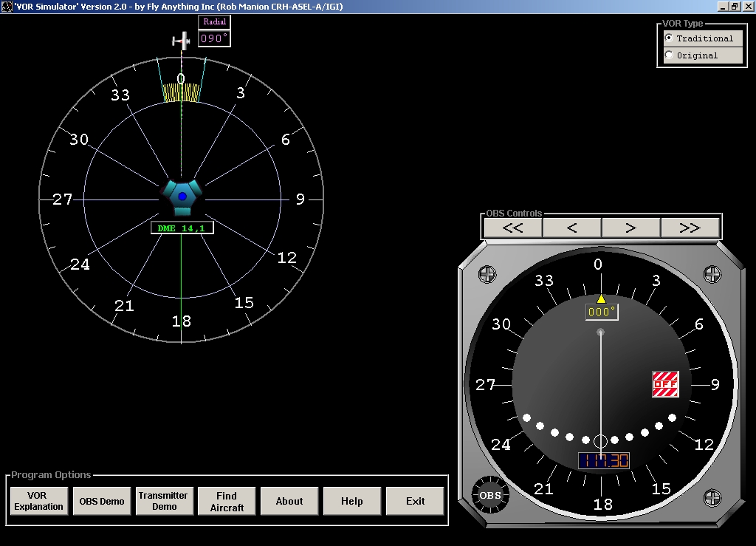Click the yellow course index triangle
756x546 pixels.
(600, 298)
